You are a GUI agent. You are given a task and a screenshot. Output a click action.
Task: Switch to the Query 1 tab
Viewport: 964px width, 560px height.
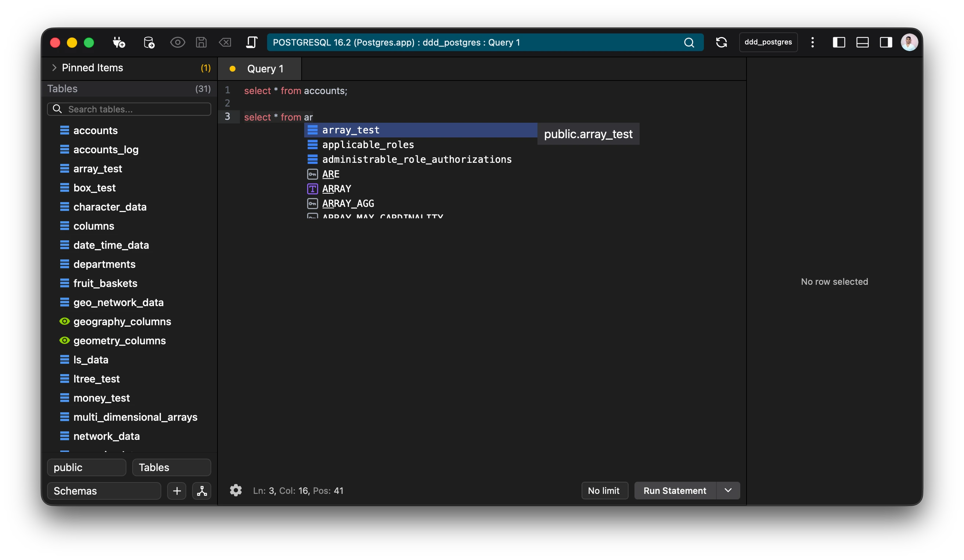click(265, 69)
